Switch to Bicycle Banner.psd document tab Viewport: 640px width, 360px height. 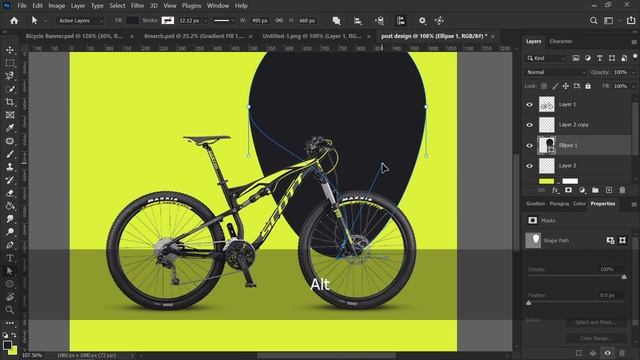pyautogui.click(x=74, y=36)
